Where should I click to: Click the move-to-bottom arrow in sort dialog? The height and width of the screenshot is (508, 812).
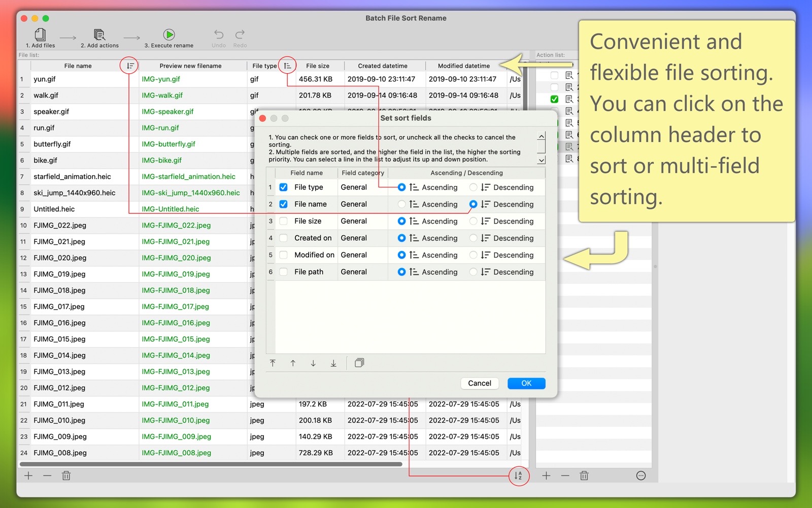[x=333, y=363]
